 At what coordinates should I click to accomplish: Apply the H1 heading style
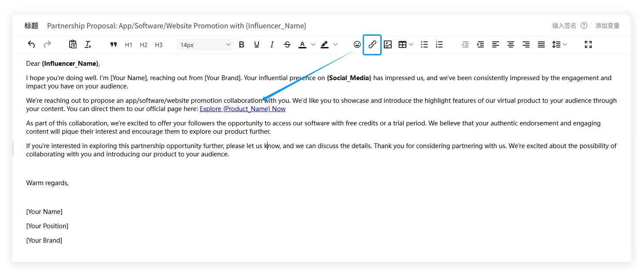tap(128, 45)
